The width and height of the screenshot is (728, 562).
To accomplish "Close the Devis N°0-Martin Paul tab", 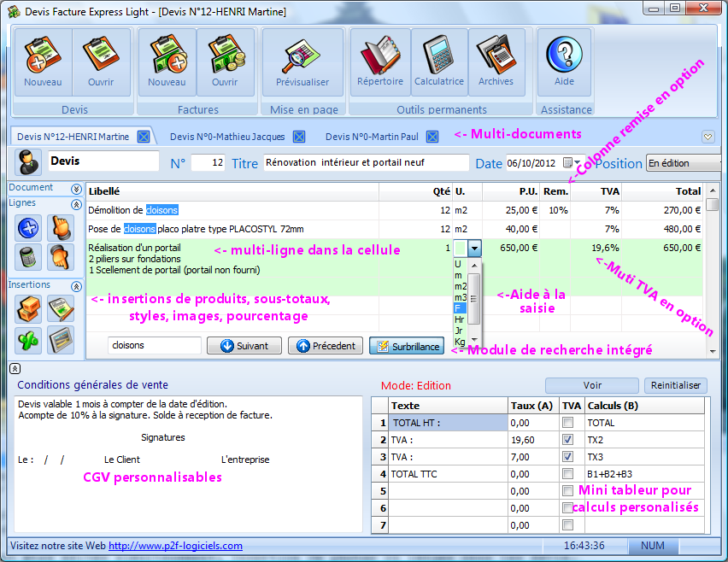I will [432, 137].
